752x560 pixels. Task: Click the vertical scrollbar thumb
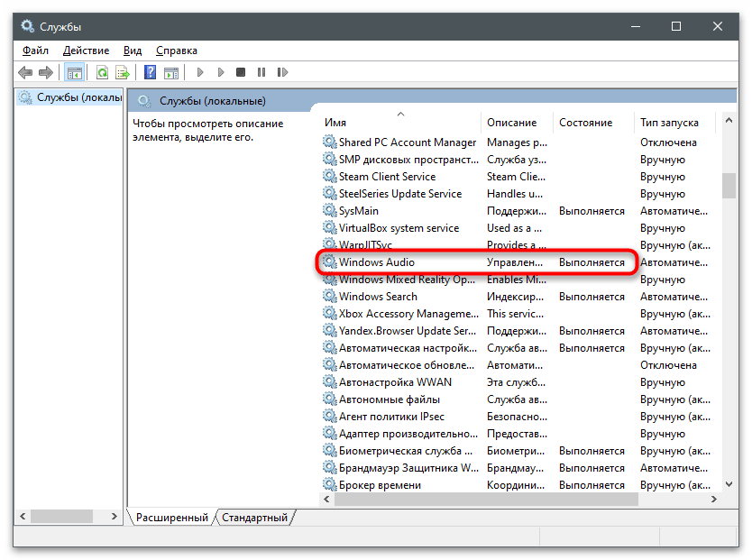(x=729, y=186)
